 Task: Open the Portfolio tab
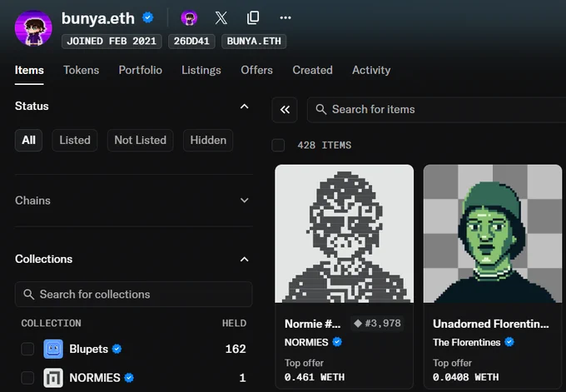click(140, 70)
